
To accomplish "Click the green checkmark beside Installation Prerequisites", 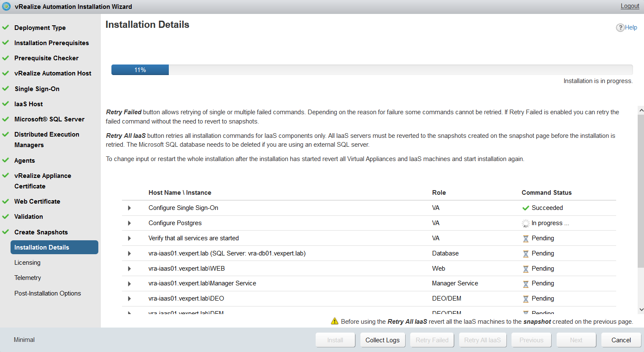I will pyautogui.click(x=5, y=43).
